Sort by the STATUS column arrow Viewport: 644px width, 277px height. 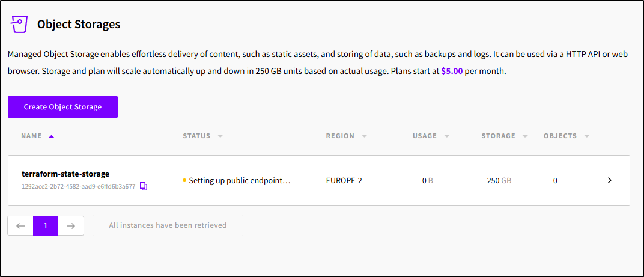pyautogui.click(x=220, y=136)
